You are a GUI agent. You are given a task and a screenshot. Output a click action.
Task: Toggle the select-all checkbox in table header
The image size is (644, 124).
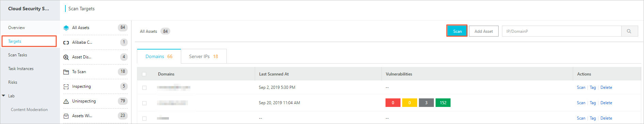pyautogui.click(x=144, y=74)
